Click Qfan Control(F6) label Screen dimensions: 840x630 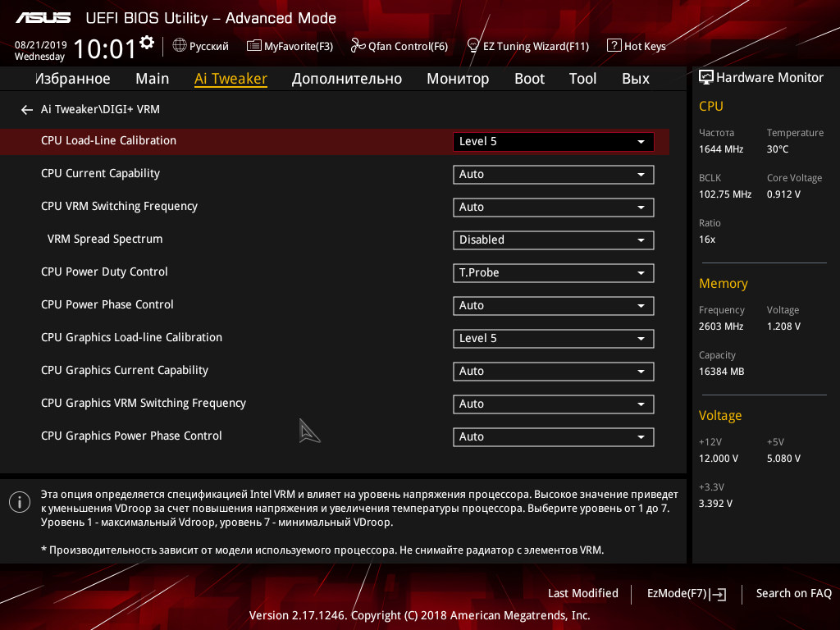[408, 46]
